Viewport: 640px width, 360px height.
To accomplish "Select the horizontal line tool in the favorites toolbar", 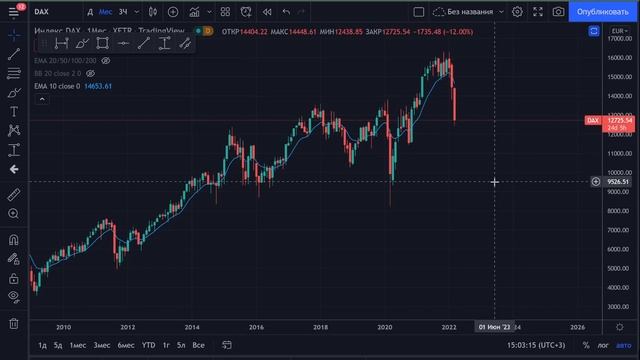I will point(123,43).
